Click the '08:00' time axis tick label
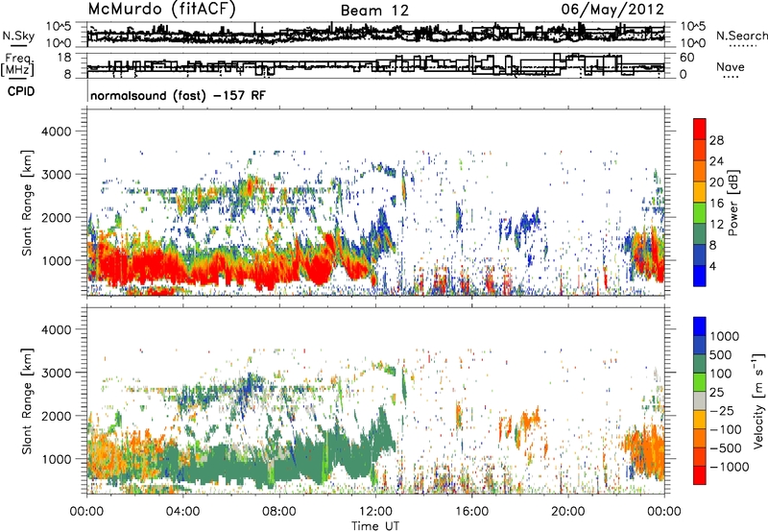Screen dimensions: 768x532 tap(279, 512)
